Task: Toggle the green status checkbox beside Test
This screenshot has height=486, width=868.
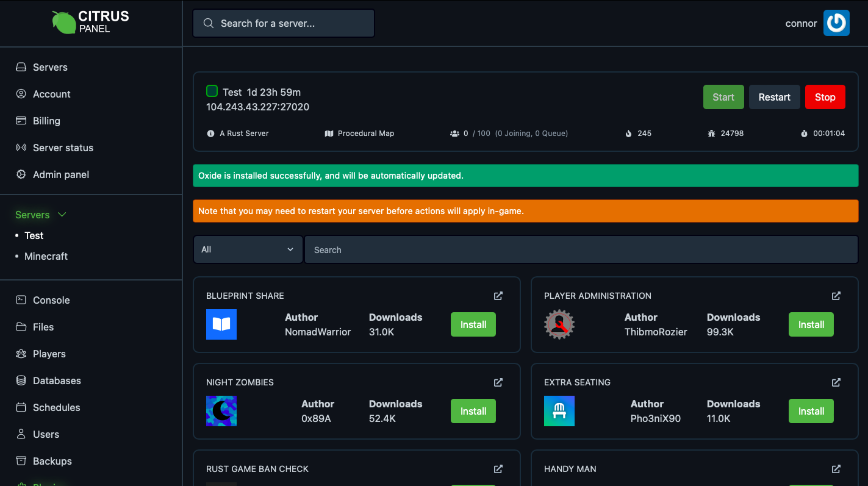Action: pos(212,91)
